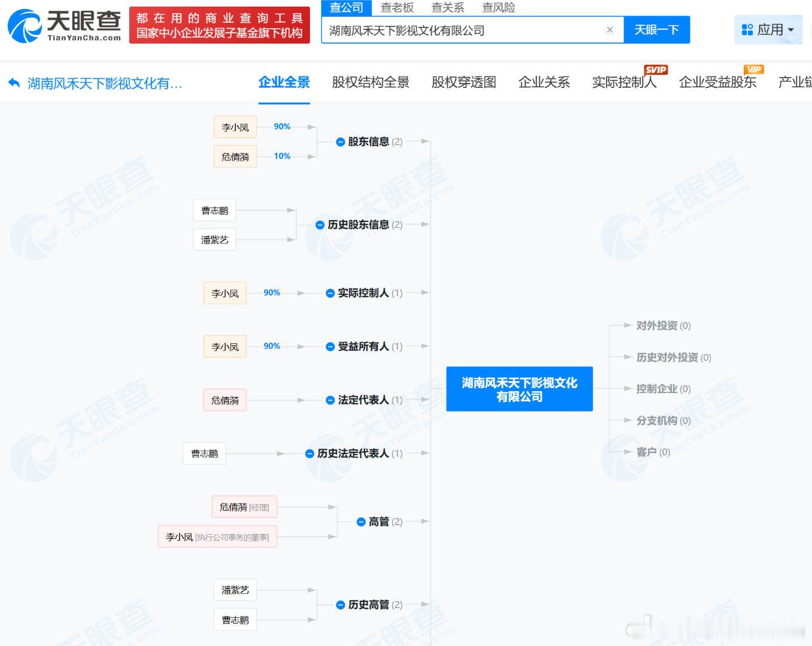
Task: Open 曹志鹏 under 历史法定代表人
Action: [x=205, y=454]
